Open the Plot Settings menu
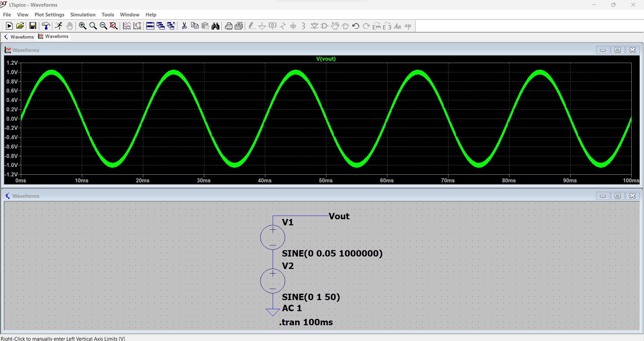 (x=49, y=15)
